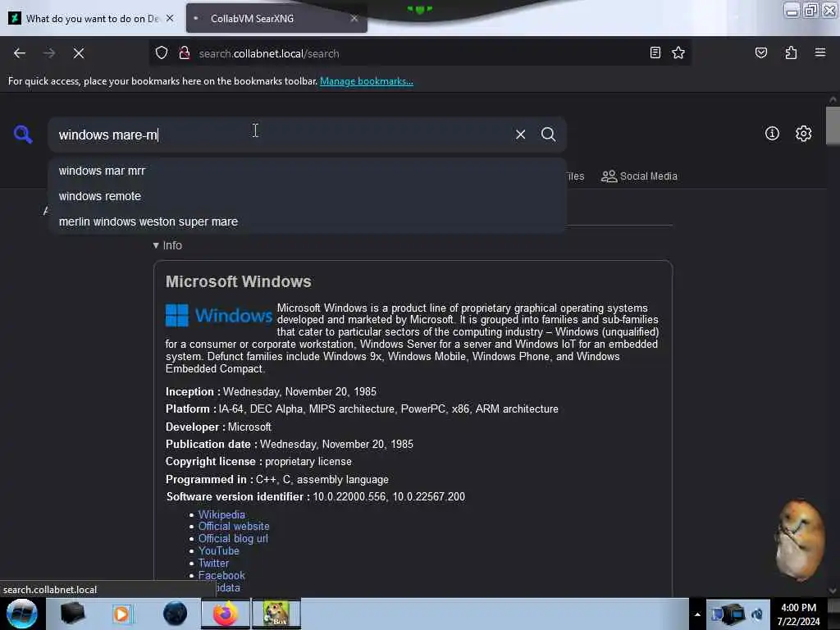Open the Twitter link
This screenshot has height=630, width=840.
(213, 563)
